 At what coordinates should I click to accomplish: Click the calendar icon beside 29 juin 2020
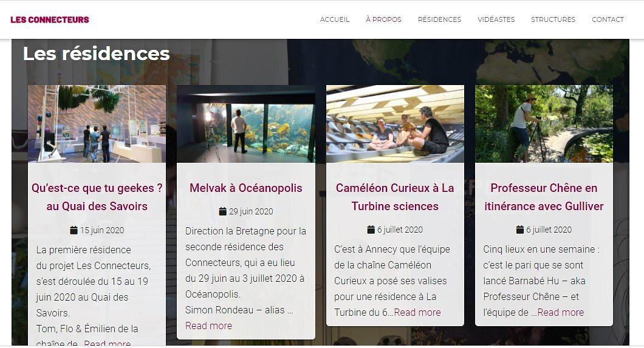pos(222,211)
